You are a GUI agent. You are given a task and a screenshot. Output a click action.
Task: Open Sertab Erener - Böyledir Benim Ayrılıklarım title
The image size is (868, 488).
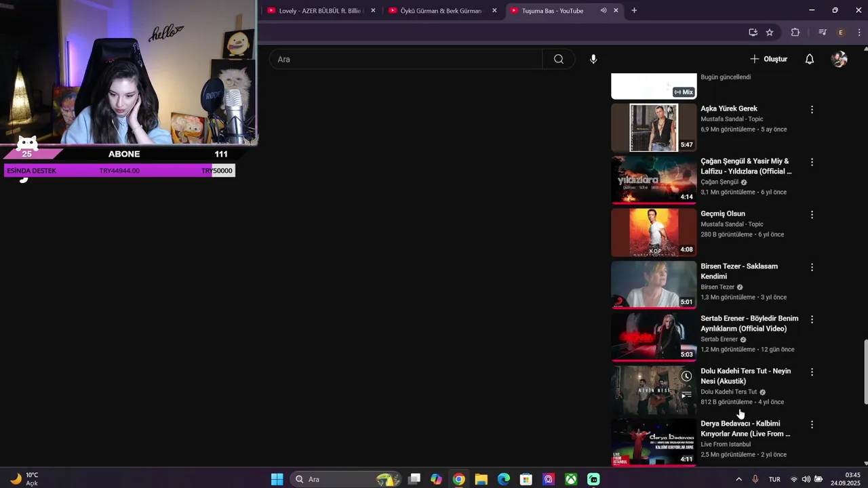pos(749,323)
